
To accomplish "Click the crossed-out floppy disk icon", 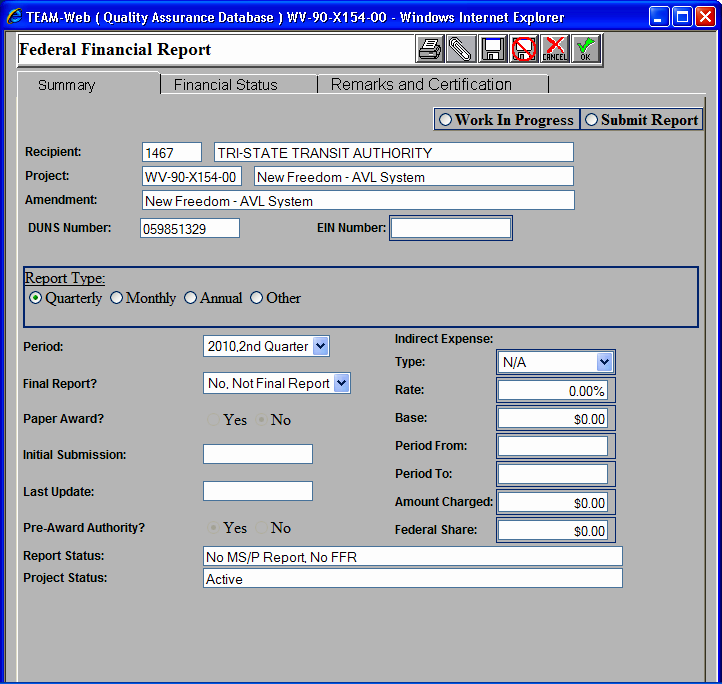I will coord(523,49).
